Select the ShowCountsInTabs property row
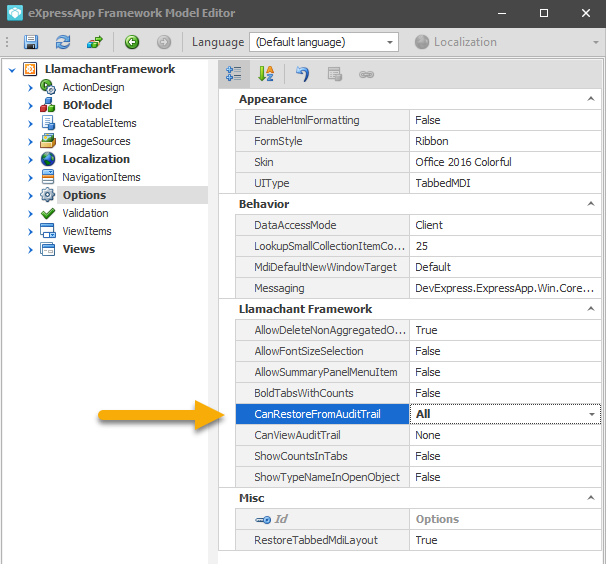 pyautogui.click(x=418, y=456)
